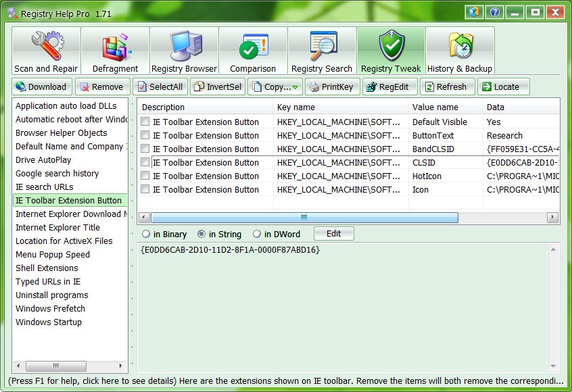This screenshot has width=572, height=392.
Task: Click the SelectAll toolbar button
Action: (x=160, y=87)
